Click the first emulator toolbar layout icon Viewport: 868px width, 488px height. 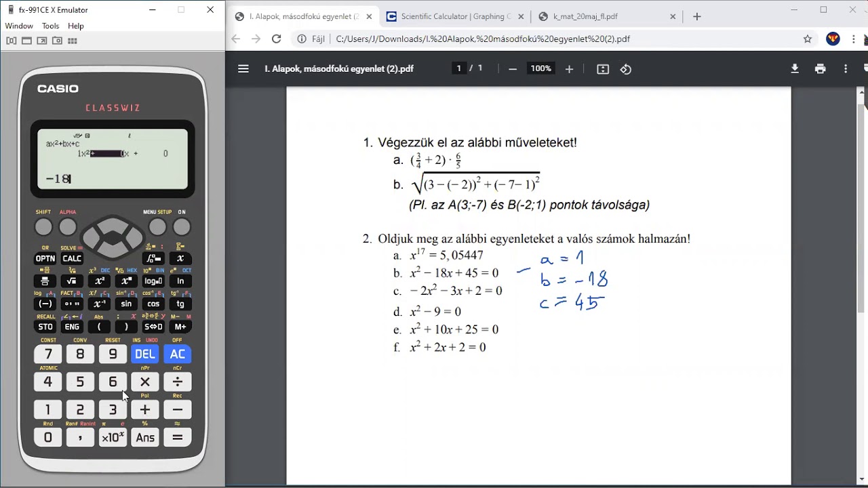tap(12, 41)
